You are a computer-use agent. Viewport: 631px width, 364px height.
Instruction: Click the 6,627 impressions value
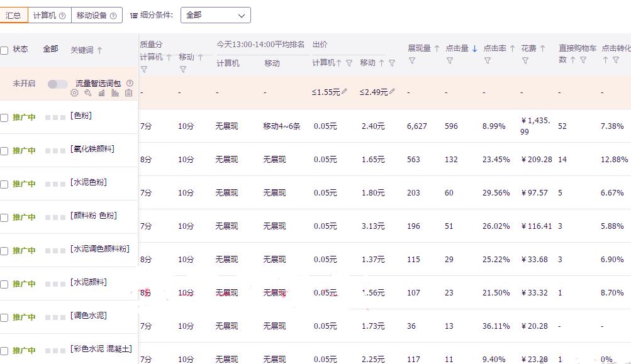pos(417,126)
